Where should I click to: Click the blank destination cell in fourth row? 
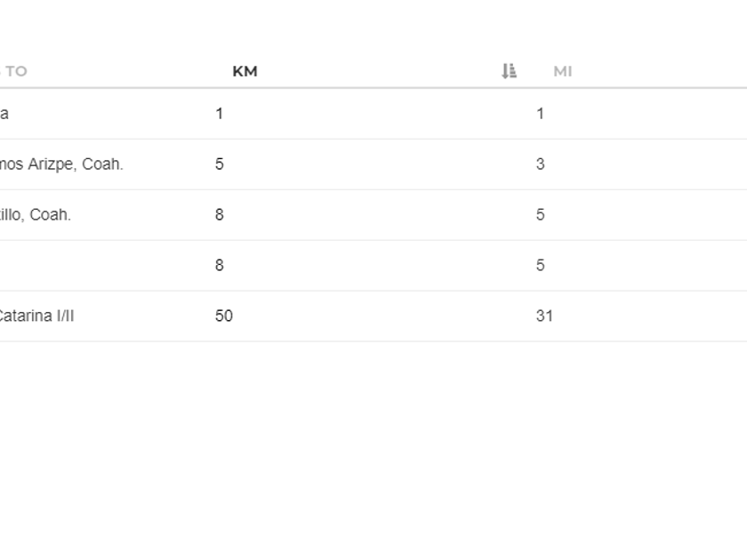pos(71,266)
